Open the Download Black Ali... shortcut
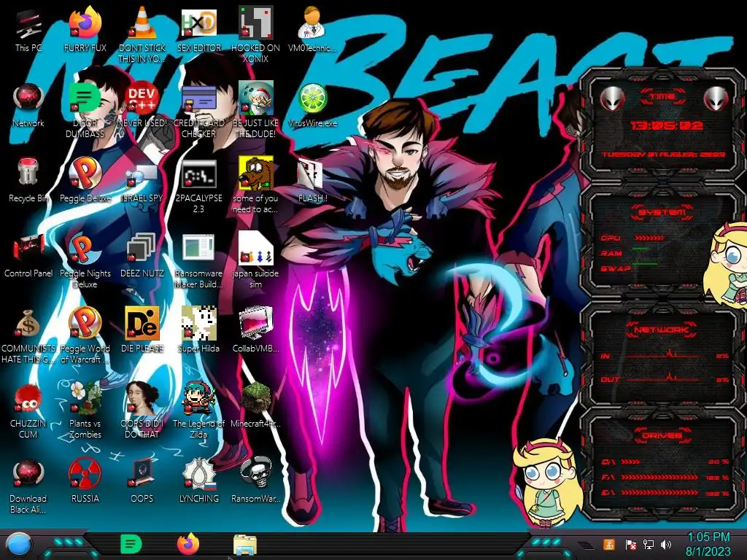 (28, 486)
